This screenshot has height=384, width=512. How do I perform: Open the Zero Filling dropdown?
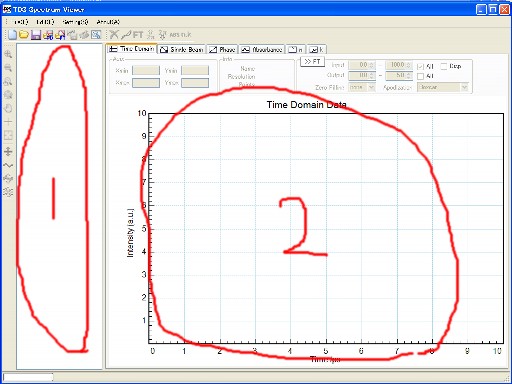(x=362, y=87)
